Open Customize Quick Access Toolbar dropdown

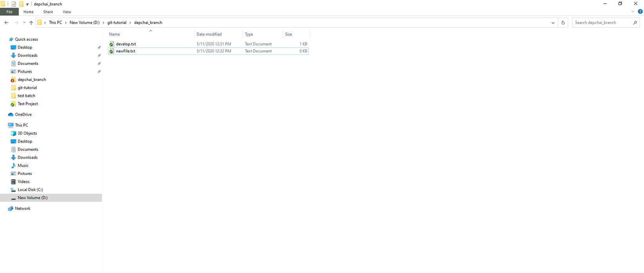27,4
